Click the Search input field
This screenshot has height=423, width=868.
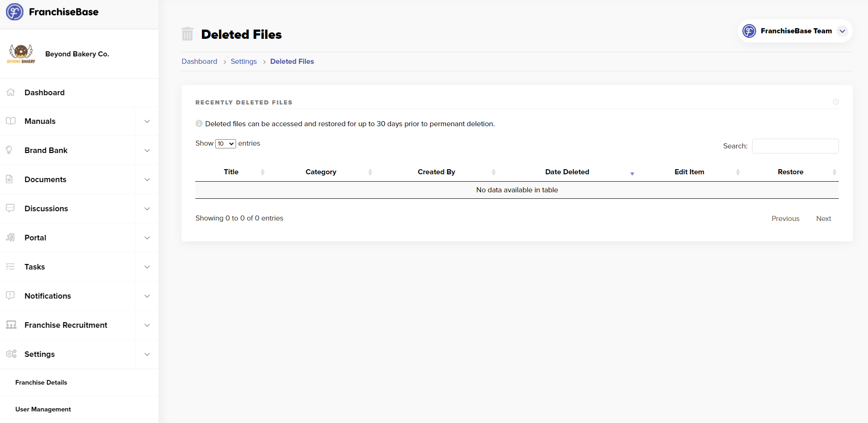point(795,146)
